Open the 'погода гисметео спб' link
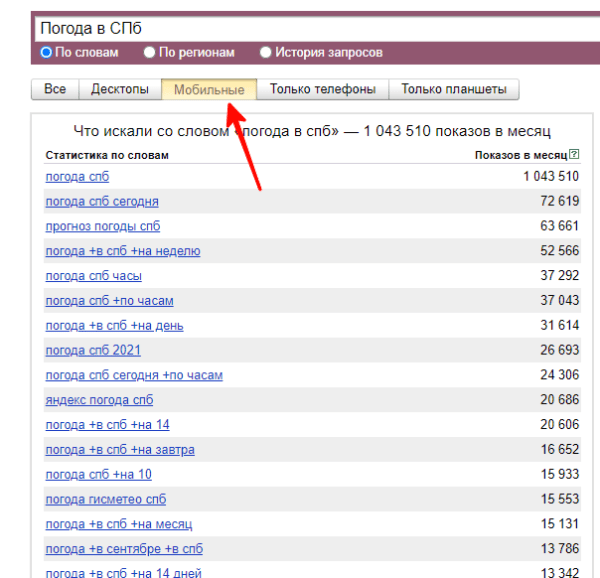 (x=105, y=499)
